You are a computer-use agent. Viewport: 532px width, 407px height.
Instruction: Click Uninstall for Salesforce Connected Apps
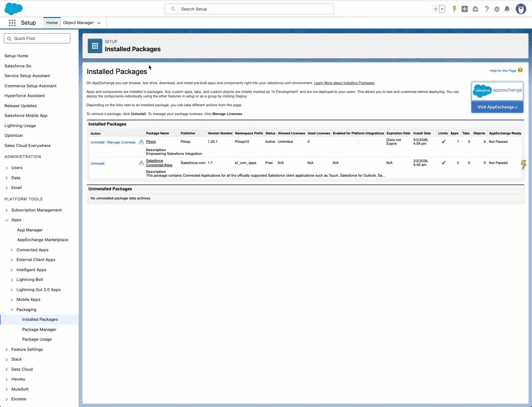[x=97, y=163]
